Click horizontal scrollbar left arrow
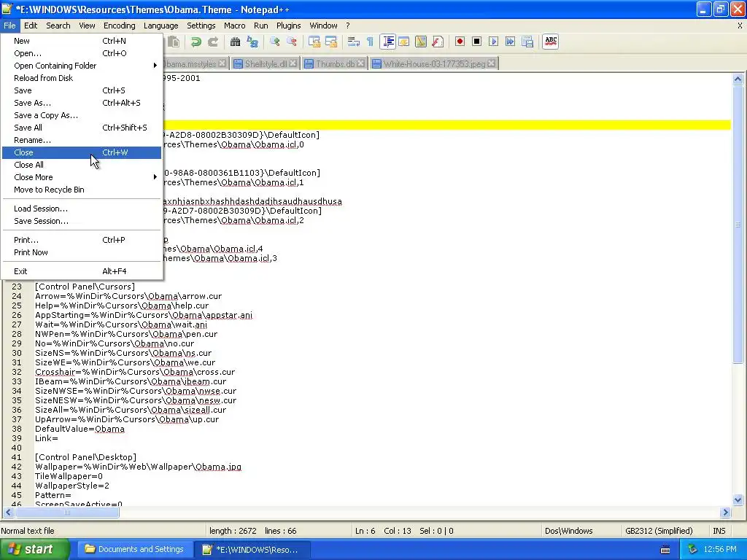Screen dimensions: 747x560 pos(8,513)
